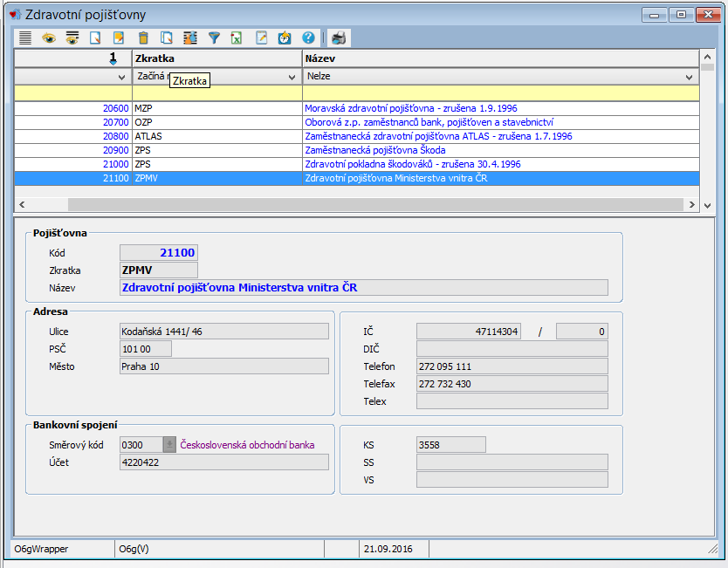The height and width of the screenshot is (568, 728).
Task: Click the new blank record icon
Action: point(96,38)
